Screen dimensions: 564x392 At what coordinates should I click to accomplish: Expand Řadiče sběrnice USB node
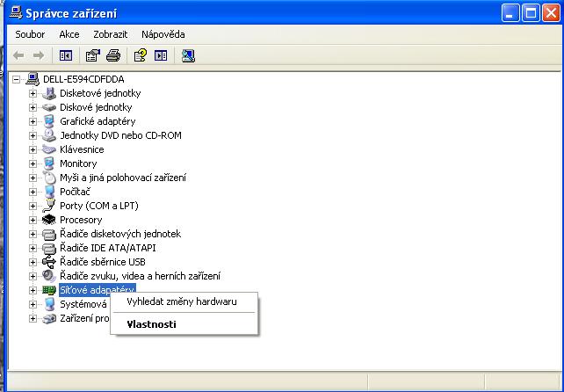[33, 262]
